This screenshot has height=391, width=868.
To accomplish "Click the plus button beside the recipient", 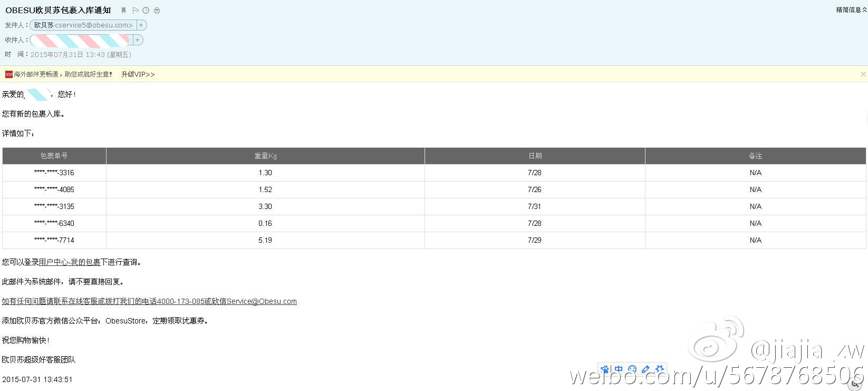I will coord(137,40).
